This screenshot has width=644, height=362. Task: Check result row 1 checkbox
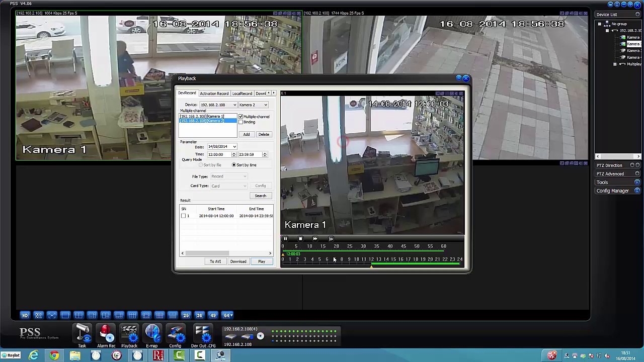[184, 216]
